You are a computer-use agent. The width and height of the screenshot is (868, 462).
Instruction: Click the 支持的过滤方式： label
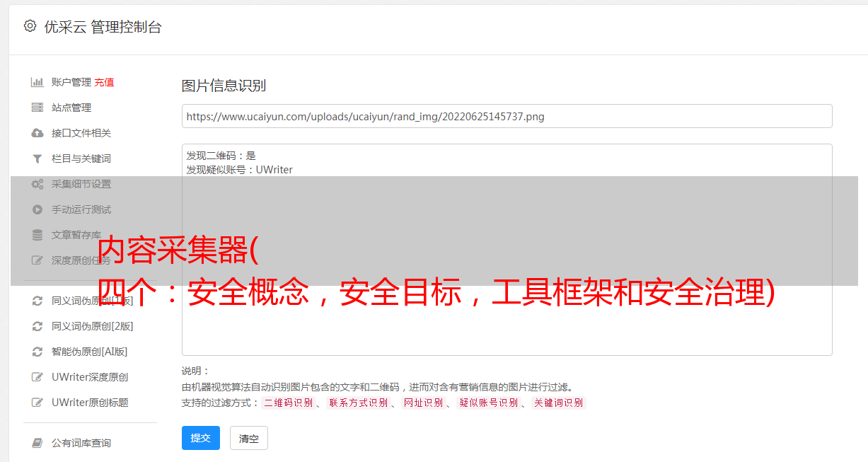click(220, 403)
